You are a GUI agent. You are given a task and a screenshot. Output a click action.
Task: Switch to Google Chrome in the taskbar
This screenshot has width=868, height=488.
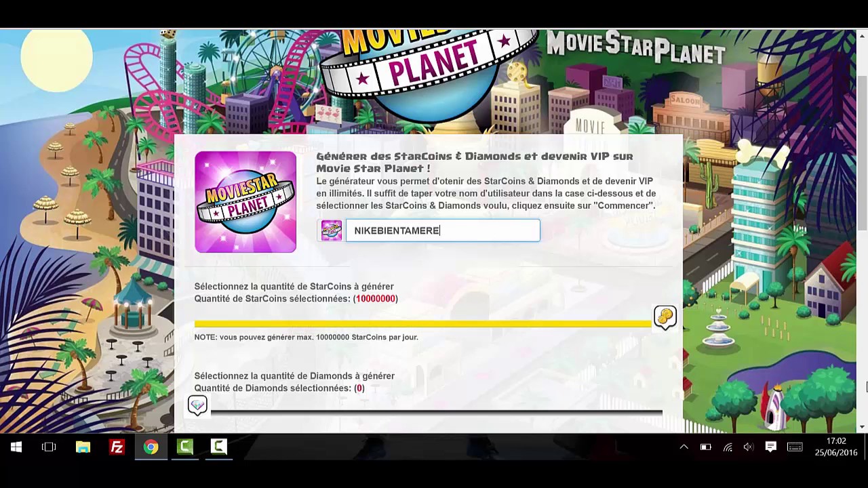[151, 447]
